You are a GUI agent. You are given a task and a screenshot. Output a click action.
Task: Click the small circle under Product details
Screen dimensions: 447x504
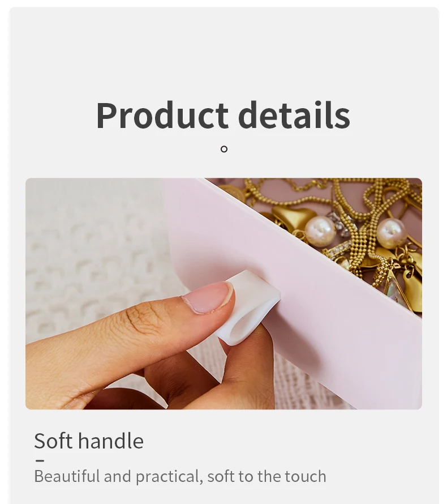click(x=224, y=149)
